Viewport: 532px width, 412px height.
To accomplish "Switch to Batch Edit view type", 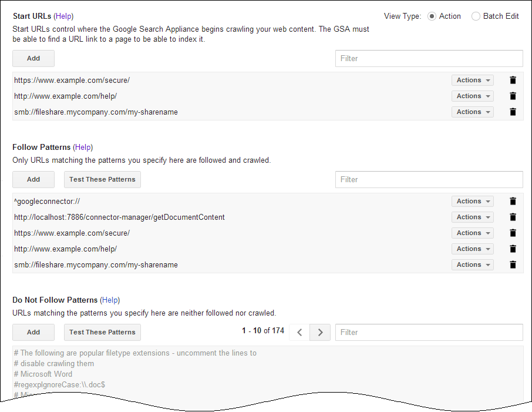I will [x=476, y=16].
